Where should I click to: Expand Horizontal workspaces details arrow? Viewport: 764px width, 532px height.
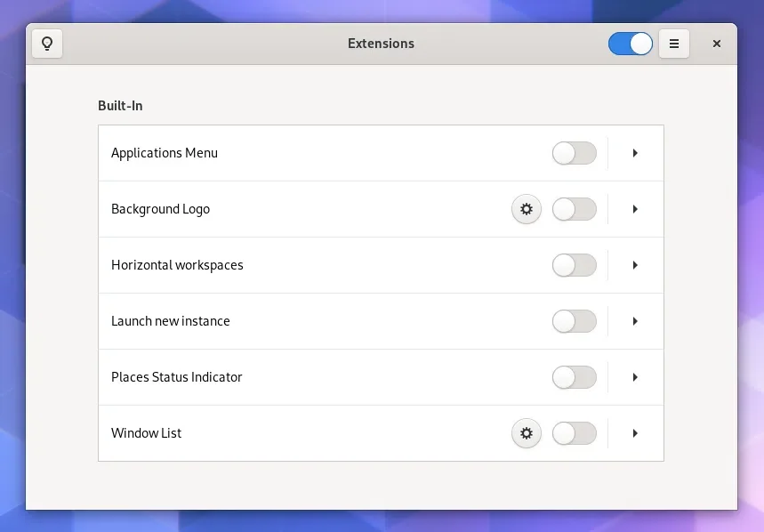pos(635,265)
